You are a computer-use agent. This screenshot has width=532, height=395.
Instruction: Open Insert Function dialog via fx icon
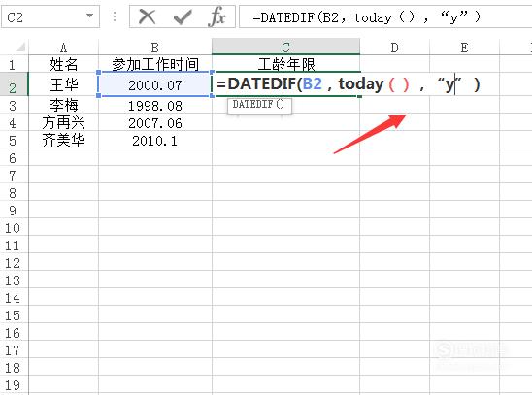click(x=217, y=16)
